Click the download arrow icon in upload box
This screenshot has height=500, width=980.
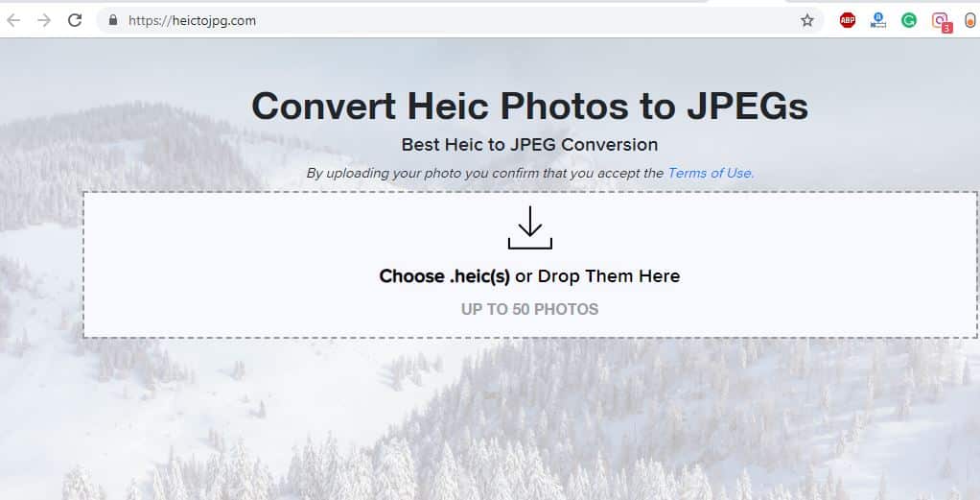529,228
